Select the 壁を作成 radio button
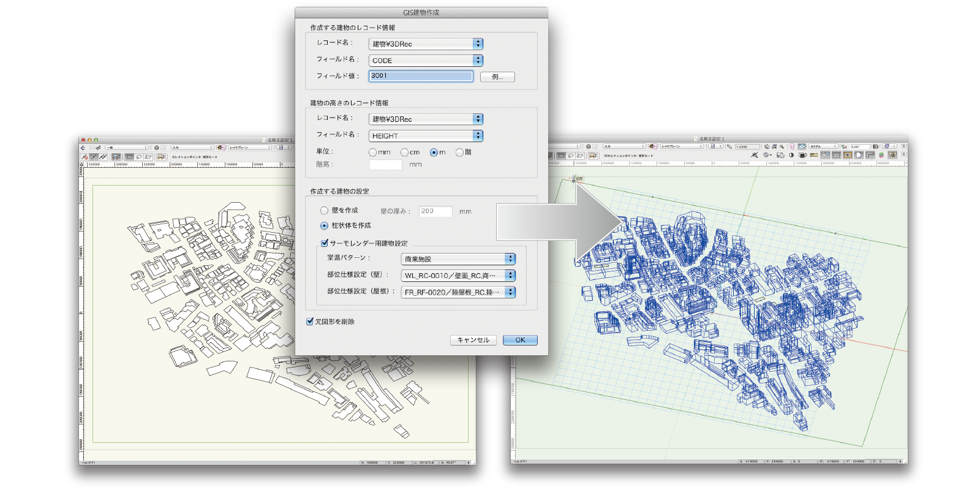This screenshot has width=980, height=490. click(324, 211)
